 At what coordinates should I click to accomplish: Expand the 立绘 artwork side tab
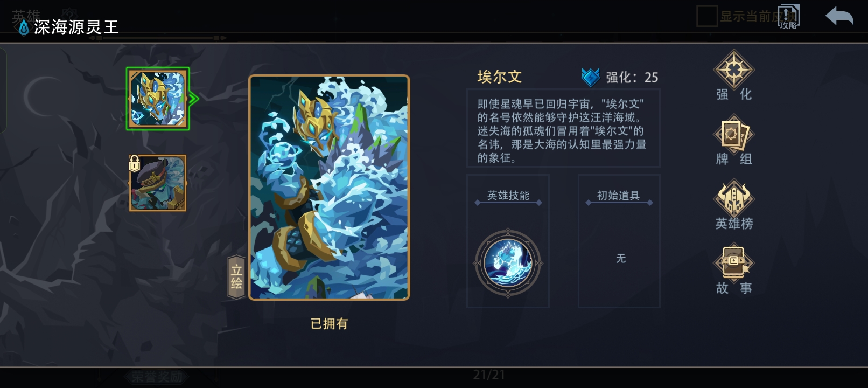click(x=236, y=277)
